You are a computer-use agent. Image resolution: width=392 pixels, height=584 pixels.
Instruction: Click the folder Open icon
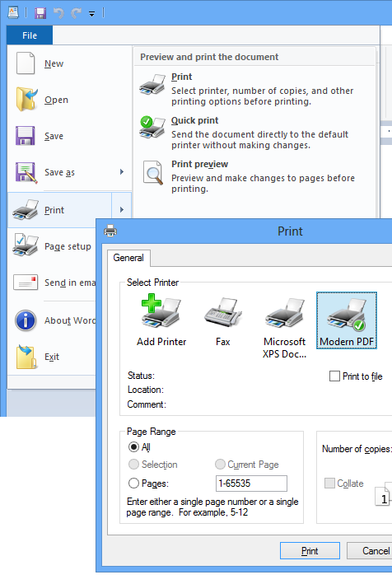(x=26, y=100)
